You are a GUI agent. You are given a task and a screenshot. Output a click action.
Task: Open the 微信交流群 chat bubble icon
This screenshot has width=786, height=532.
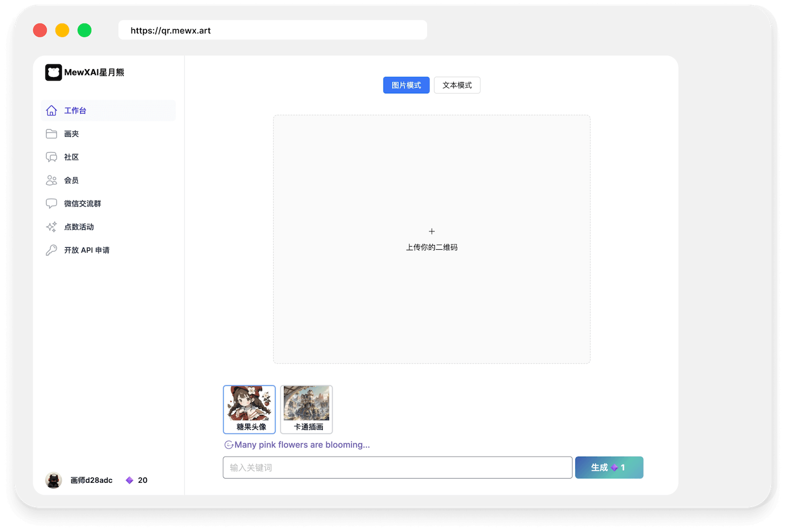coord(51,203)
